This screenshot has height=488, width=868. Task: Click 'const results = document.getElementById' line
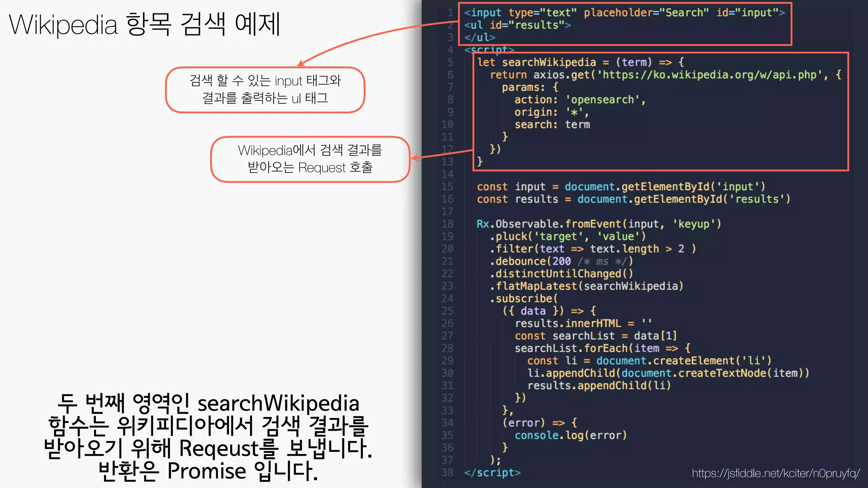point(634,199)
